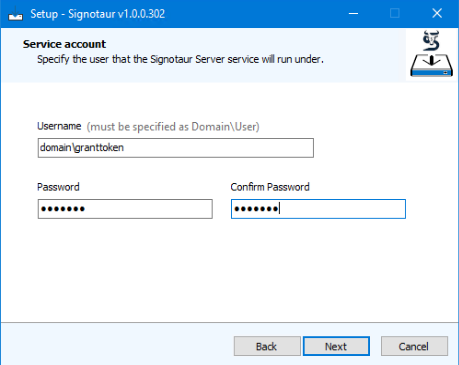This screenshot has height=365, width=459.
Task: Click the Next button
Action: [x=336, y=346]
